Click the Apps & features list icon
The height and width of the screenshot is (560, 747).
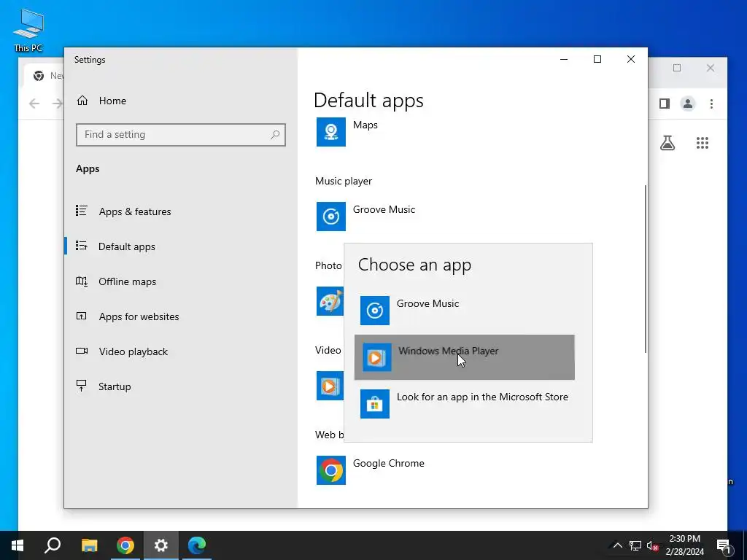pos(82,211)
